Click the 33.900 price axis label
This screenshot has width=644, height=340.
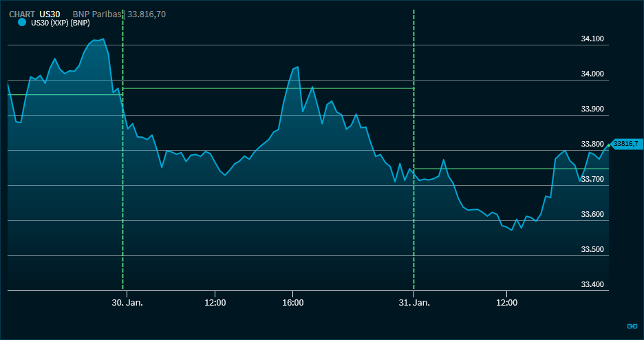point(592,109)
